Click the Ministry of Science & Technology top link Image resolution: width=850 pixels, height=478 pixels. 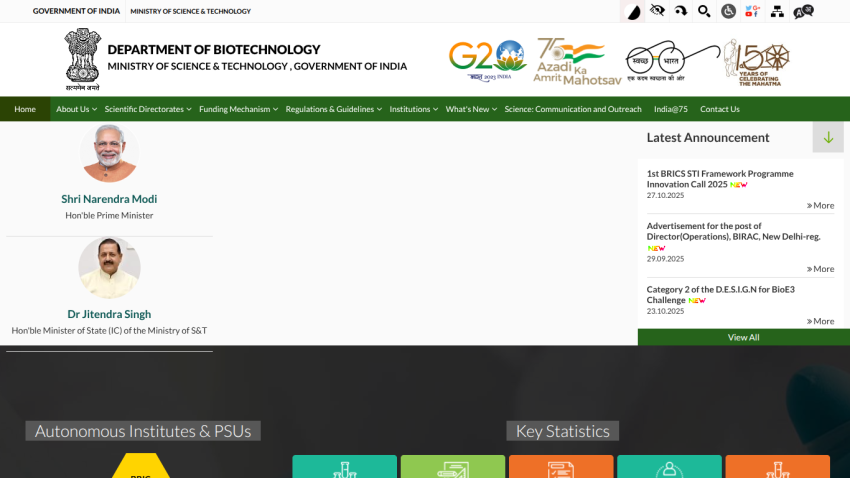click(190, 11)
